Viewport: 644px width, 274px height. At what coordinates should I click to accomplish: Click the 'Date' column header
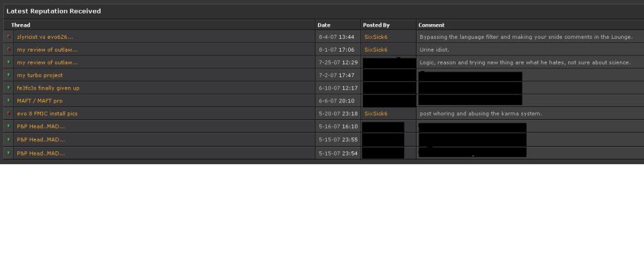click(323, 25)
